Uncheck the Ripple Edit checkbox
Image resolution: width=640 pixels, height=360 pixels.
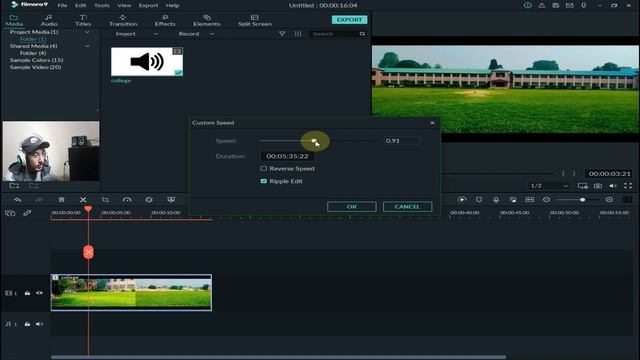tap(264, 181)
